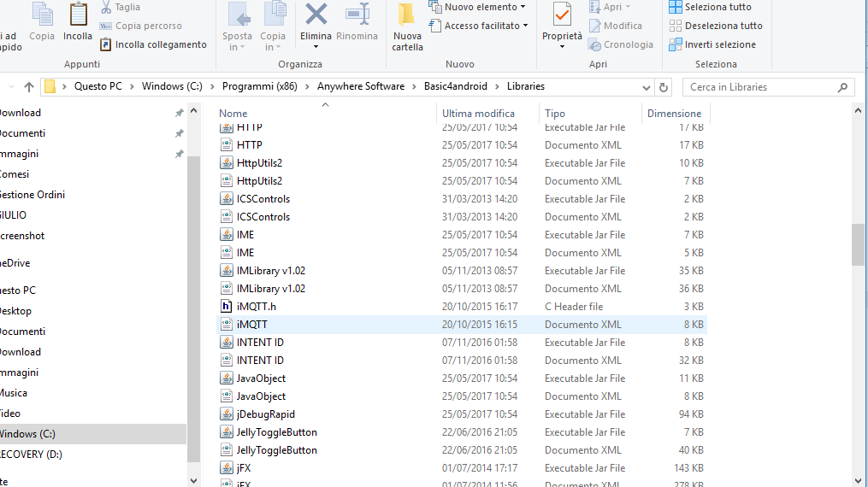This screenshot has height=487, width=868.
Task: Open the address bar history dropdown
Action: pos(646,87)
